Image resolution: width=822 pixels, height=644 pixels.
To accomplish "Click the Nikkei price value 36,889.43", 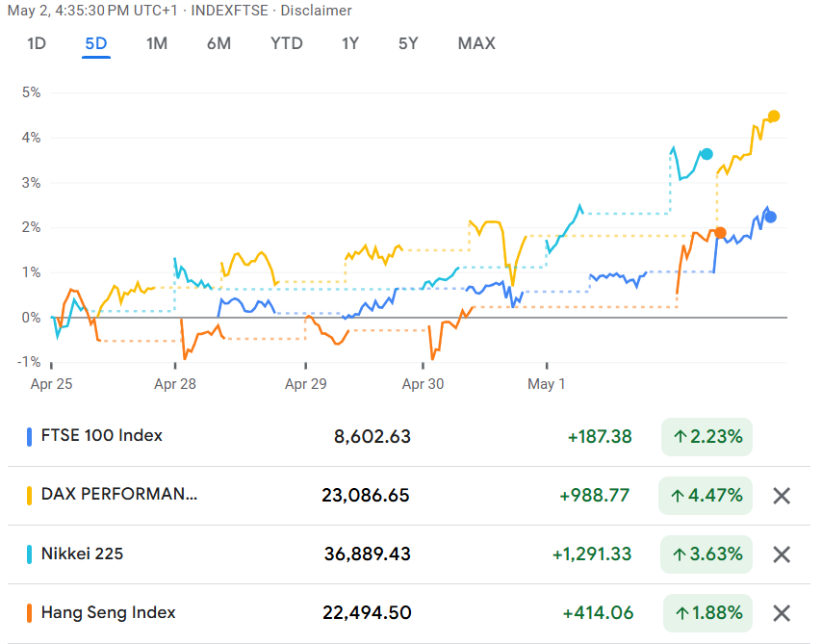I will pos(367,554).
